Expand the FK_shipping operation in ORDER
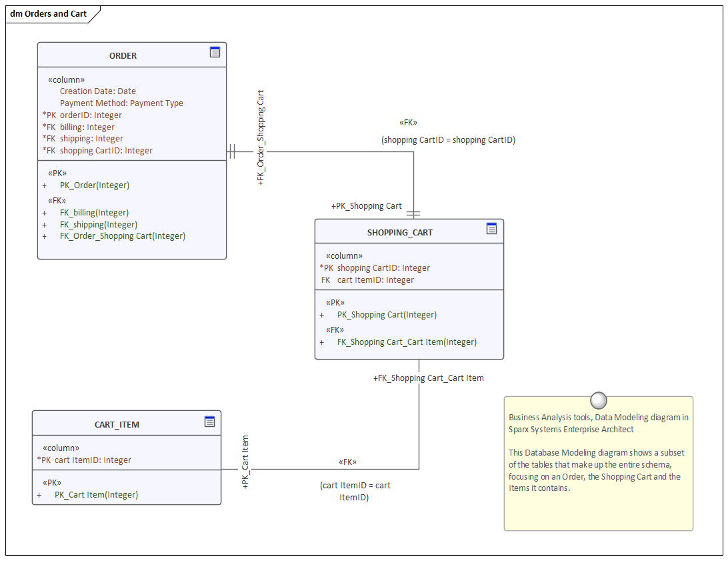 pyautogui.click(x=44, y=224)
